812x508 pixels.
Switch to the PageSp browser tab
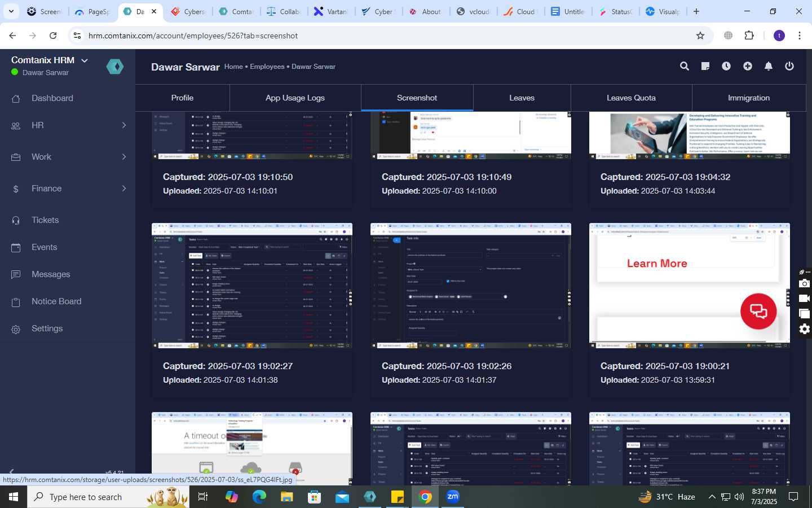click(x=92, y=11)
